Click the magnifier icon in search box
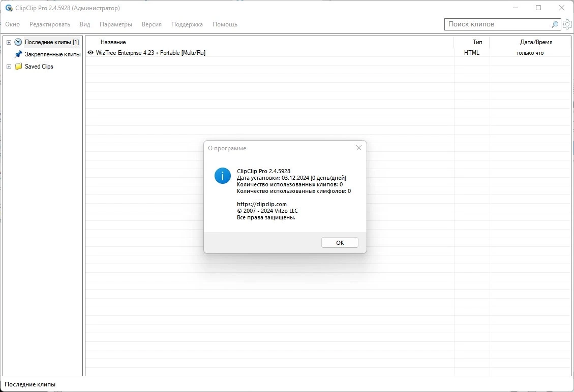574x392 pixels. pos(555,24)
